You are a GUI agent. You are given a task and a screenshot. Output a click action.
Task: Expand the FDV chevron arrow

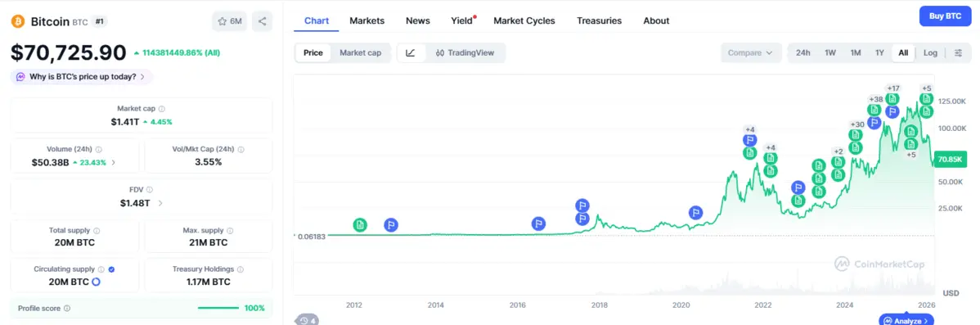(160, 203)
